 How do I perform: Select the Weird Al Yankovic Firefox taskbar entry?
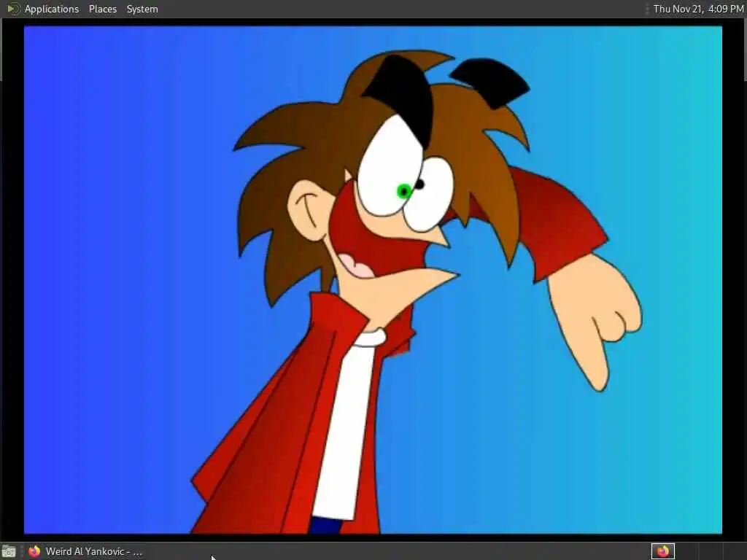click(85, 552)
